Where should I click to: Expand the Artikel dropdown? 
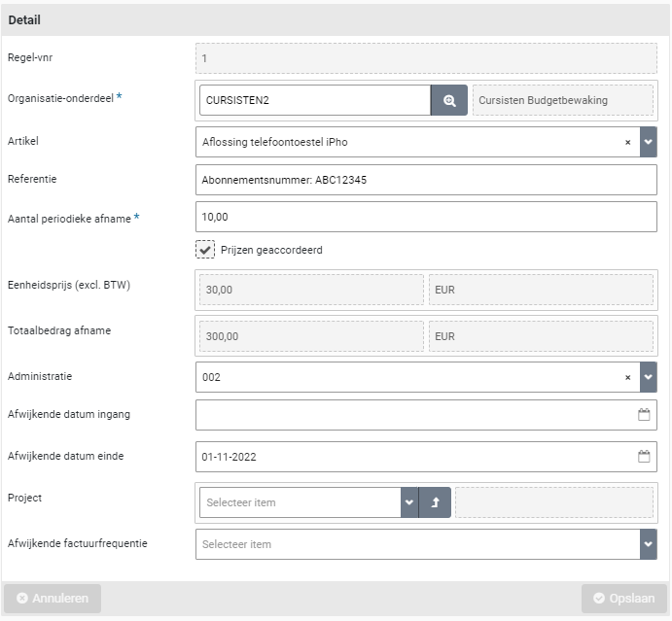pyautogui.click(x=649, y=142)
